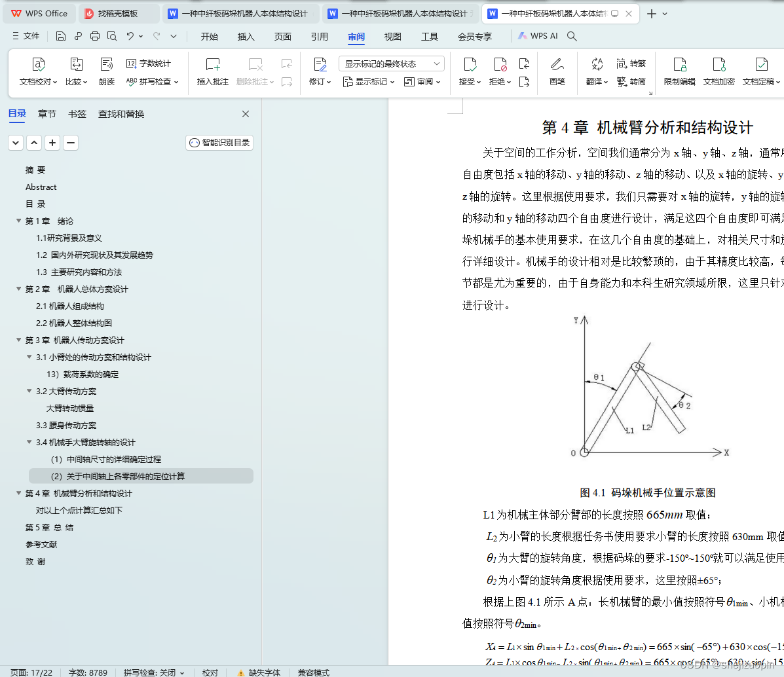Open quick access toolbar customize chevron

tap(174, 36)
